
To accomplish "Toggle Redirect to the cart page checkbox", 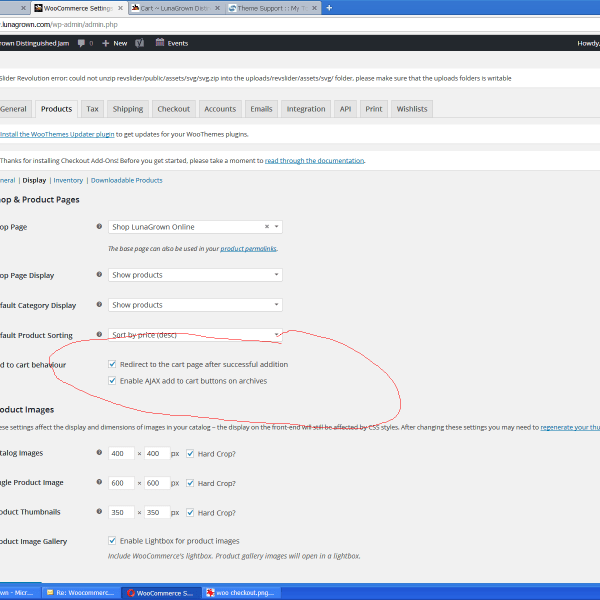I will pyautogui.click(x=112, y=364).
